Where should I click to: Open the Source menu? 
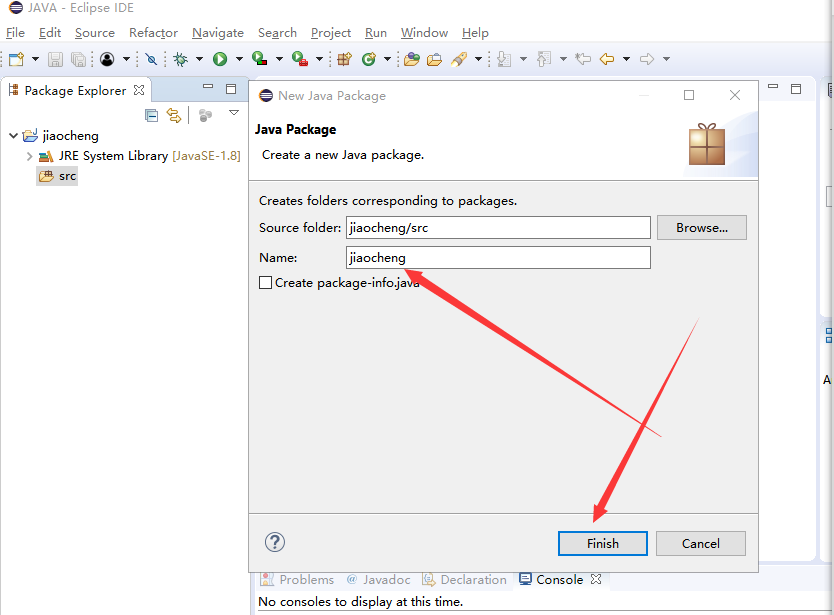(x=95, y=33)
